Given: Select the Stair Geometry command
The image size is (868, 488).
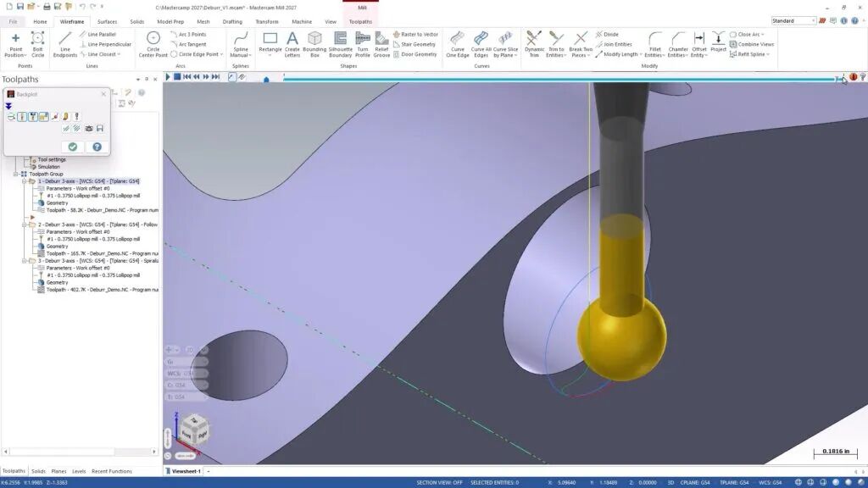Looking at the screenshot, I should (415, 44).
